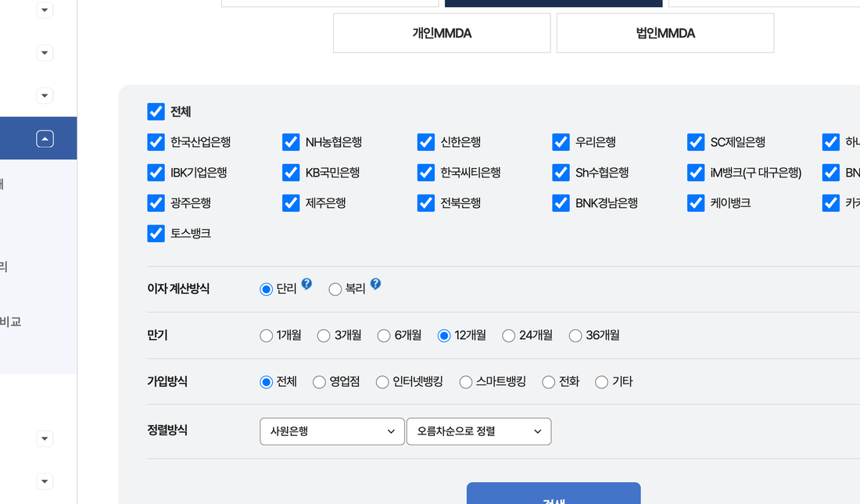Screen dimensions: 860x504
Task: Toggle the SC제일은행 checkbox
Action: point(696,142)
